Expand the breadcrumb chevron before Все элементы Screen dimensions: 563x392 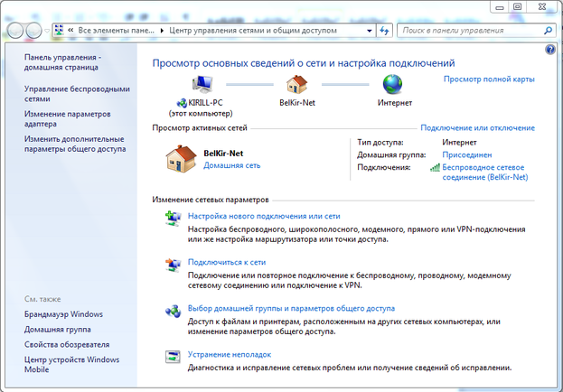point(70,31)
